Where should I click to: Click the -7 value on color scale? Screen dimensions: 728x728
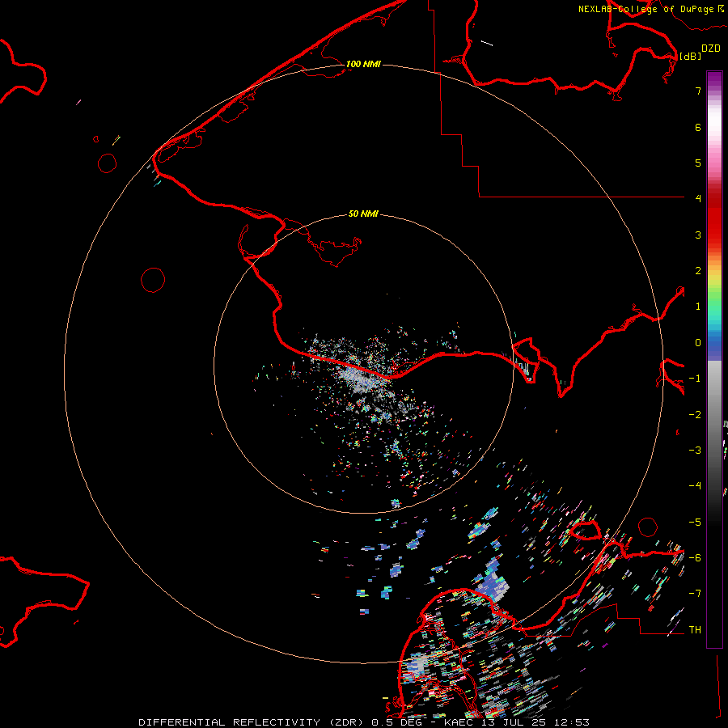[x=695, y=594]
